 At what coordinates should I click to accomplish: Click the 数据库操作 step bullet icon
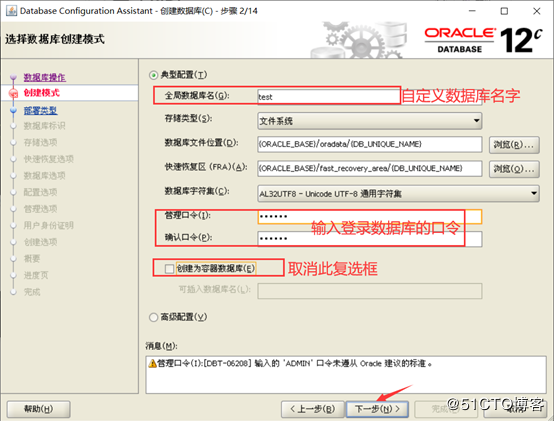click(x=13, y=77)
